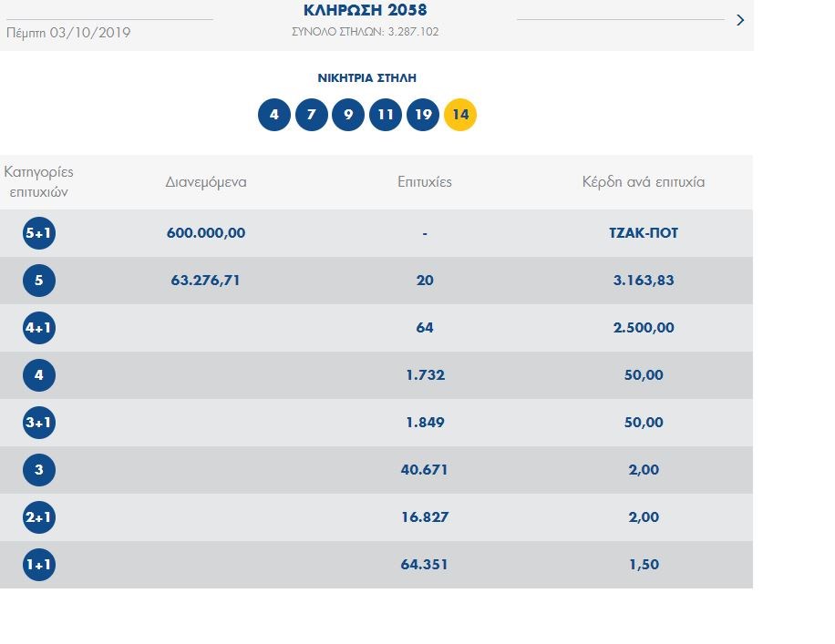Click the 600.000,00 distributed amount

[206, 233]
